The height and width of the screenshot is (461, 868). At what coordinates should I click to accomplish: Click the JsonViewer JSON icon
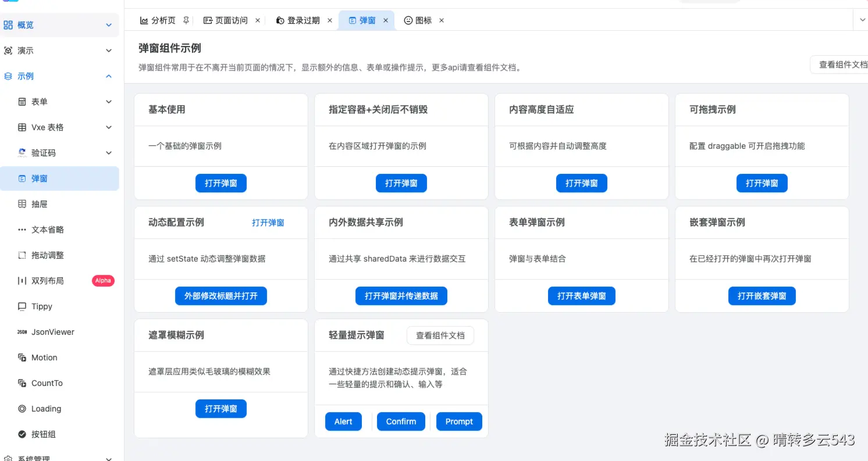click(x=22, y=332)
